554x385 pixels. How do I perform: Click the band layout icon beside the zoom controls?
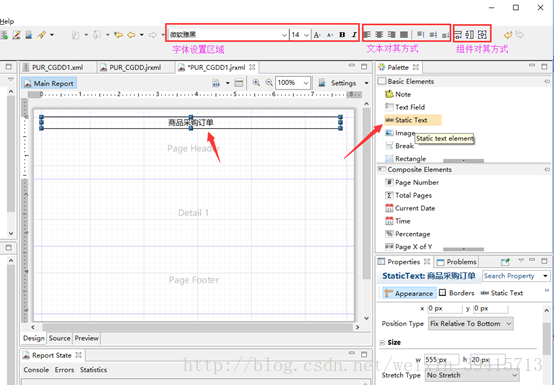(x=239, y=83)
